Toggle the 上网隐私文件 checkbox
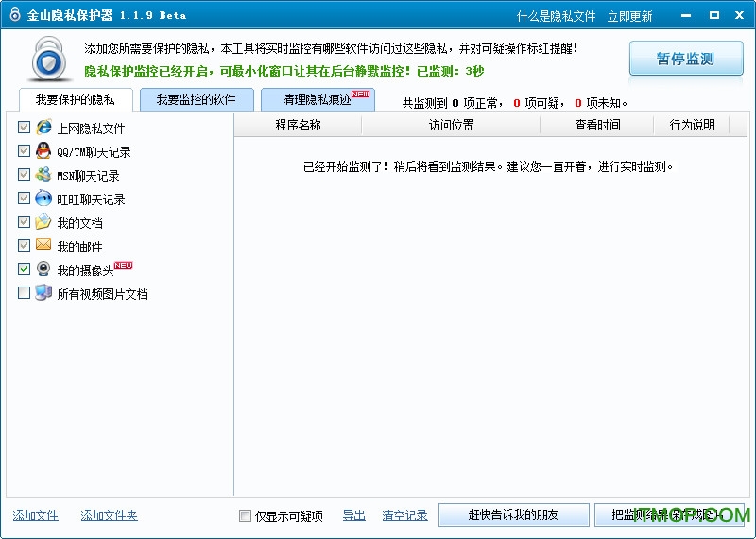Viewport: 756px width, 539px height. click(x=24, y=127)
